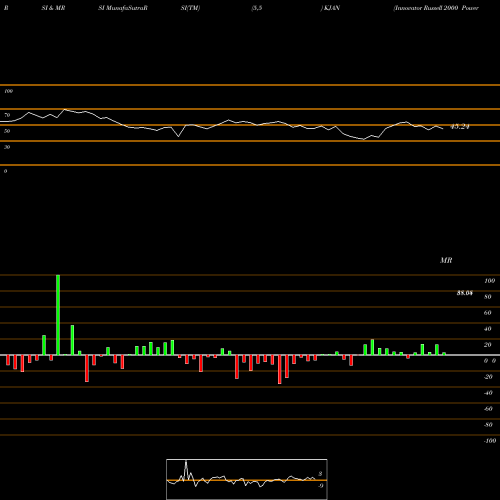Click the -60 label on MR axis
The height and width of the screenshot is (500, 500).
pos(488,409)
